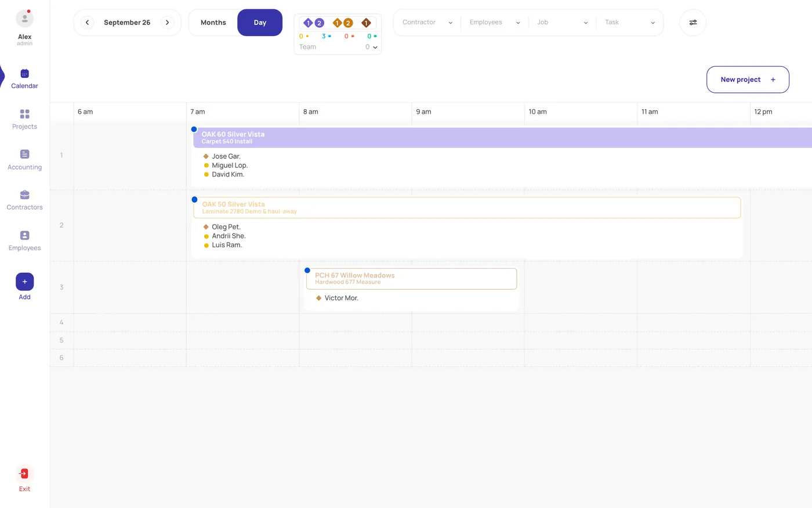Open the Job filter dropdown

click(x=562, y=23)
